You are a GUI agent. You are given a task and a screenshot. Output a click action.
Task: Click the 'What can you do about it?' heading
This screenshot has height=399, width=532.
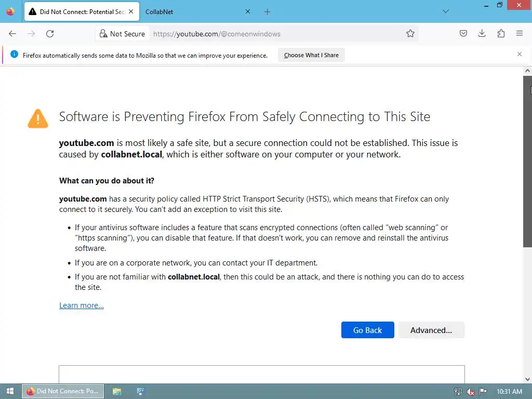click(x=107, y=180)
